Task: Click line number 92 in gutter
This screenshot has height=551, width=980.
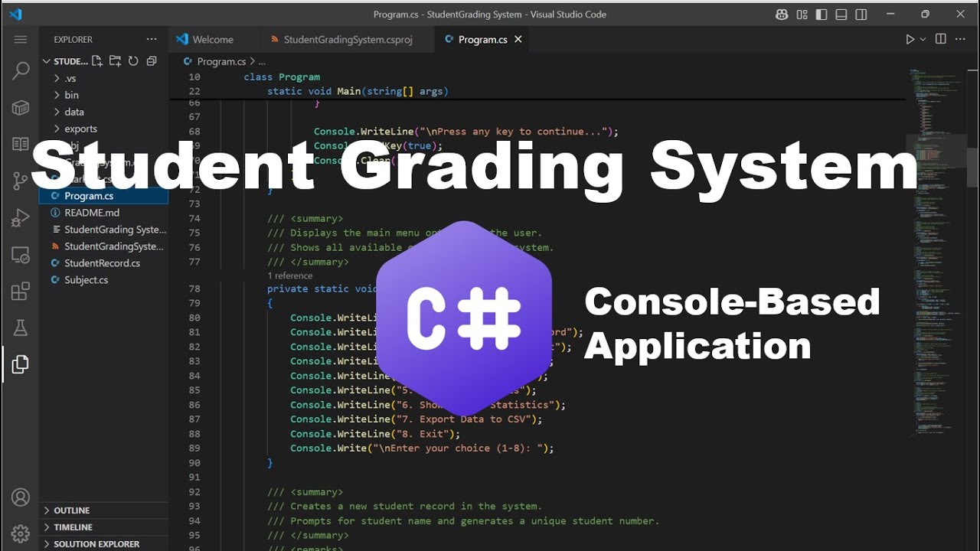Action: click(x=194, y=492)
